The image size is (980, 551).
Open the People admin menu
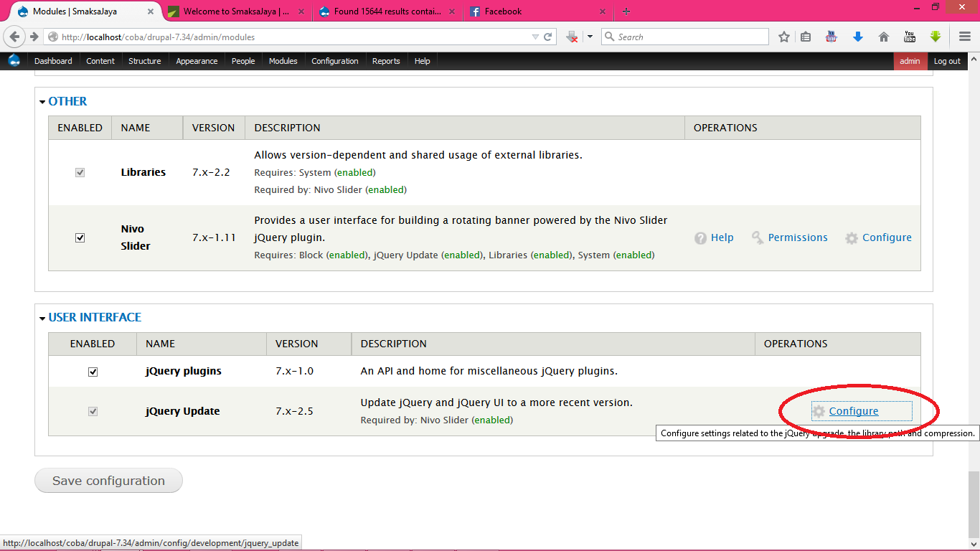coord(243,61)
